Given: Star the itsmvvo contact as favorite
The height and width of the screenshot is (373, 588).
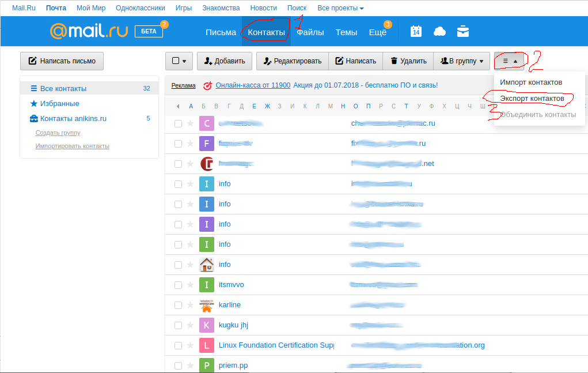Looking at the screenshot, I should click(x=191, y=285).
